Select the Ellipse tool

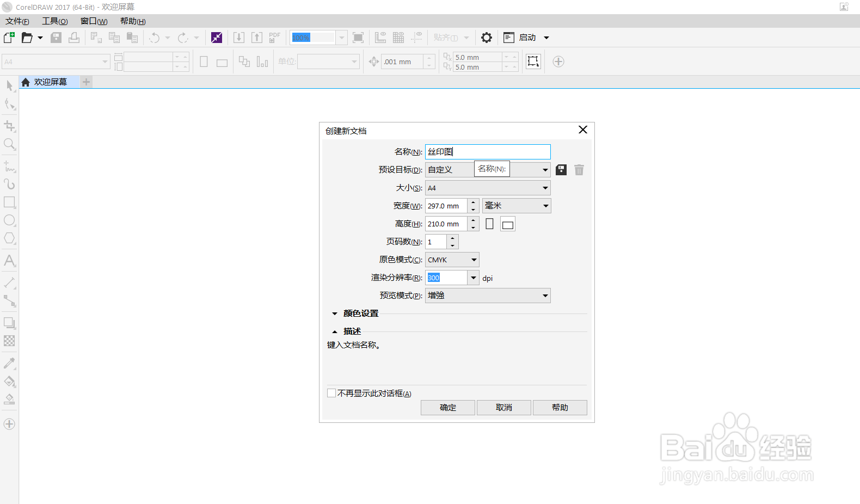[9, 220]
